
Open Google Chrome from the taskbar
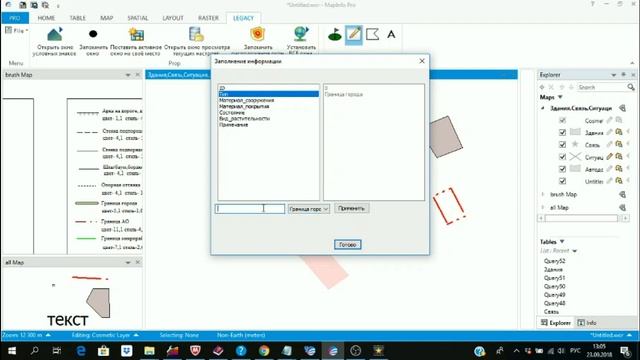click(264, 351)
